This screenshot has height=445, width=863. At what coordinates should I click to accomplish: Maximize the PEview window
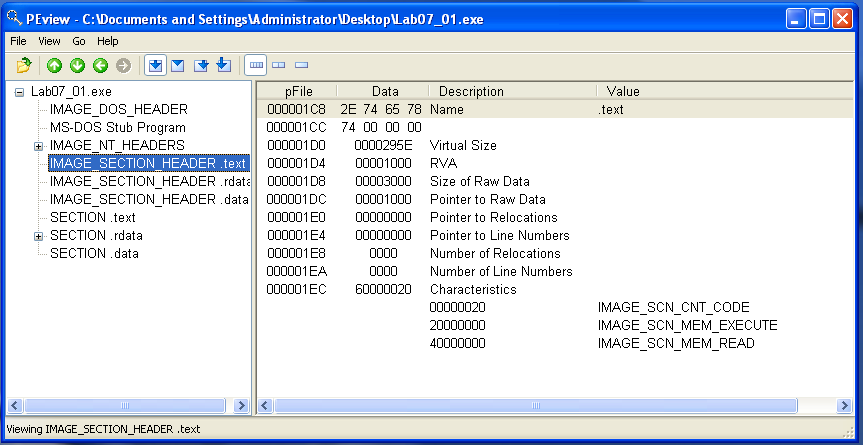point(820,19)
